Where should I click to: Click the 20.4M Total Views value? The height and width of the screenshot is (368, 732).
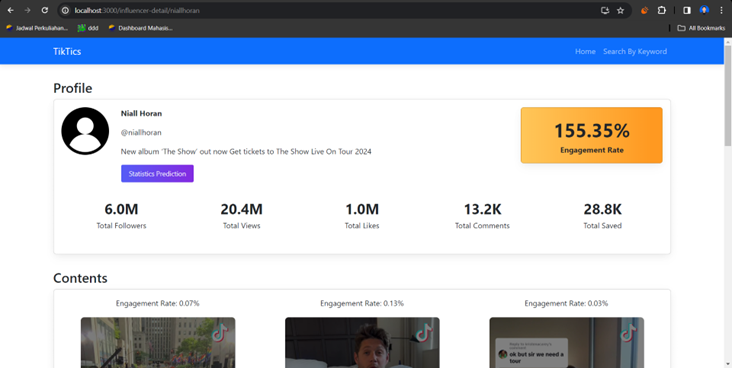tap(241, 209)
